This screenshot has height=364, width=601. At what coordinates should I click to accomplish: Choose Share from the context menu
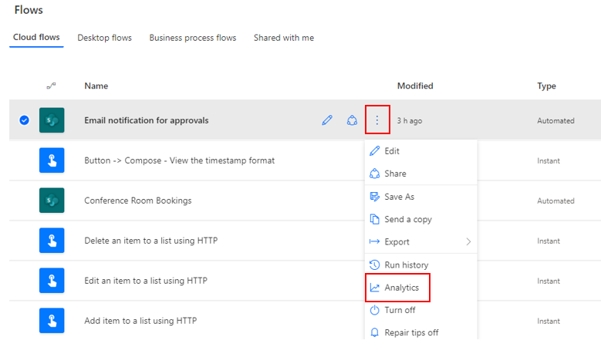click(x=420, y=174)
